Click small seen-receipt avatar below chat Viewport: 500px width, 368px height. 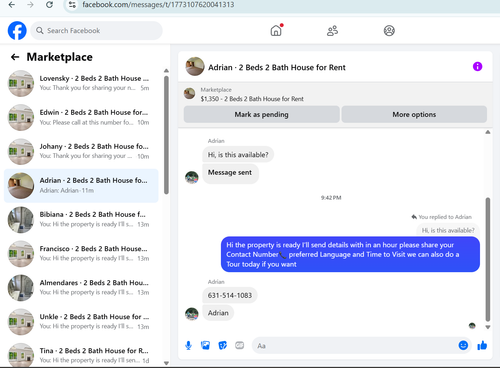click(x=472, y=326)
